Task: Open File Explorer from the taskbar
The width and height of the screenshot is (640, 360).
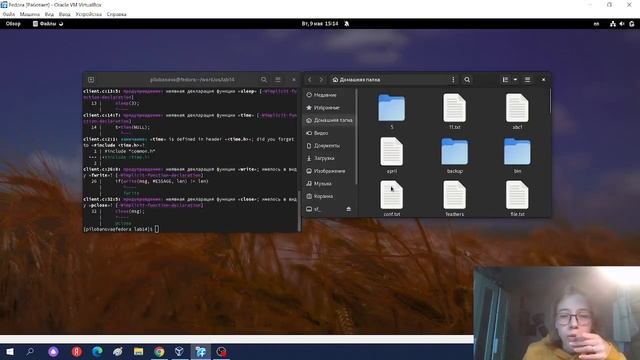Action: click(x=138, y=351)
